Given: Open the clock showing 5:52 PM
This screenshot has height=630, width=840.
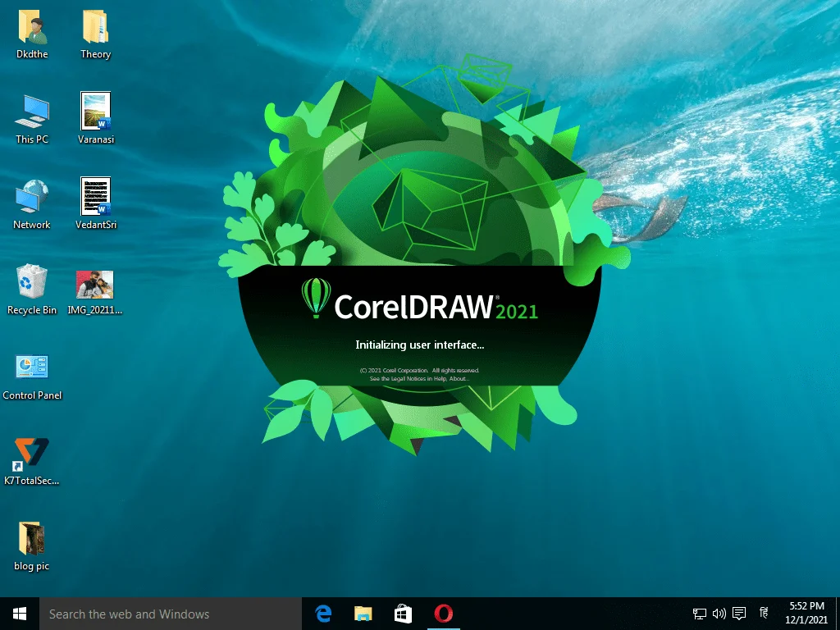Looking at the screenshot, I should pyautogui.click(x=806, y=606).
